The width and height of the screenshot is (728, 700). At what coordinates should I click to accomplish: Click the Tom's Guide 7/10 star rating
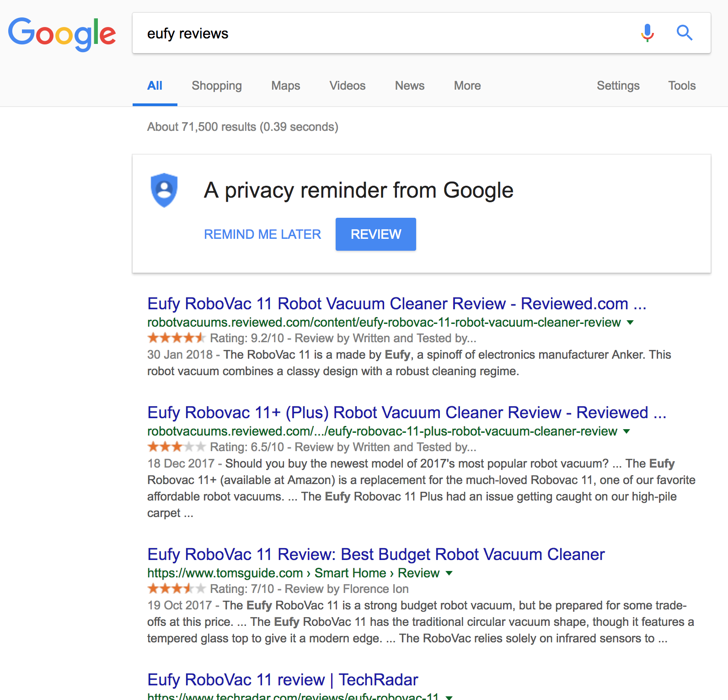(177, 589)
